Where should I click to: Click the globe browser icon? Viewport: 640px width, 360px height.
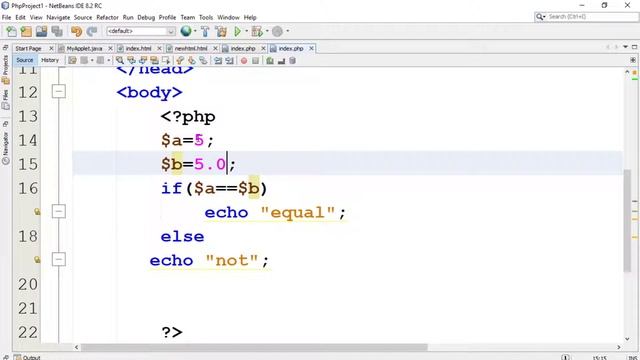pos(186,31)
